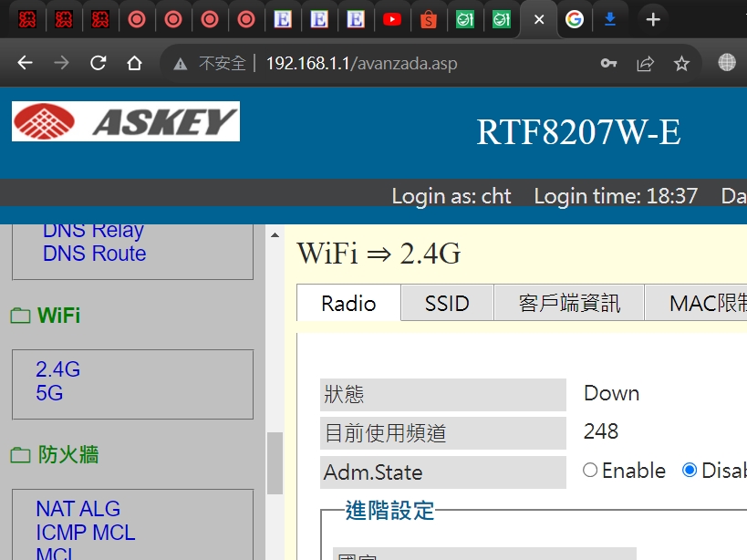Open the WiFi folder icon in the sidebar
The height and width of the screenshot is (560, 747).
pos(20,316)
